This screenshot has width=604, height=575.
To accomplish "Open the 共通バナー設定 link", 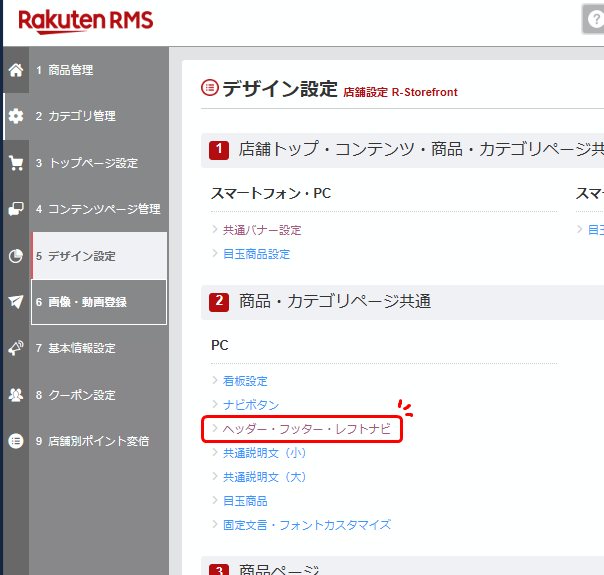I will click(262, 230).
